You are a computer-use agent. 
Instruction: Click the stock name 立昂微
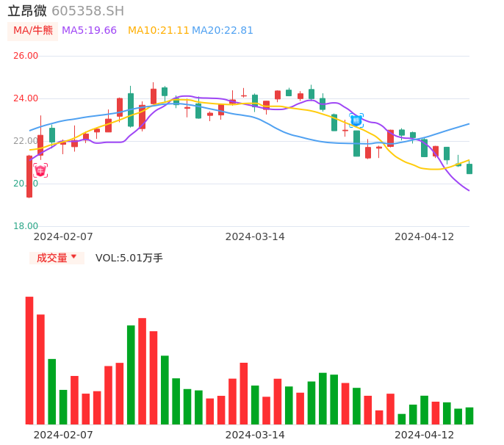(x=27, y=11)
